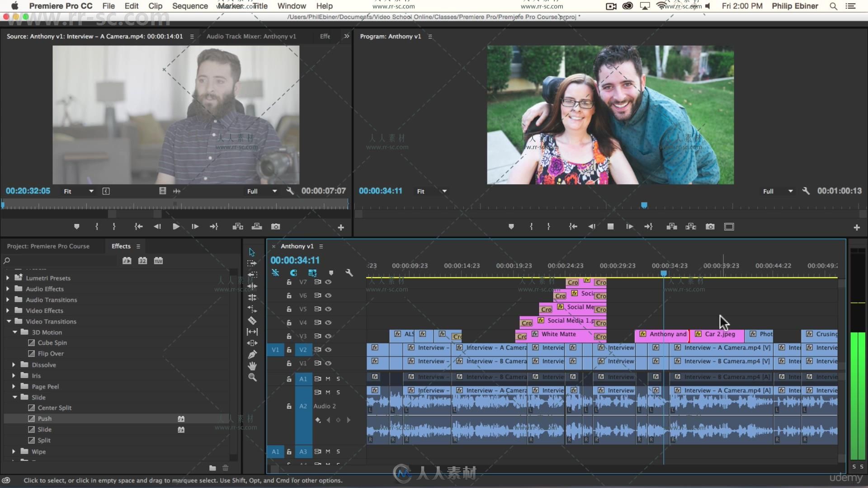This screenshot has width=868, height=488.
Task: Click the Razor tool in toolbar
Action: 252,319
